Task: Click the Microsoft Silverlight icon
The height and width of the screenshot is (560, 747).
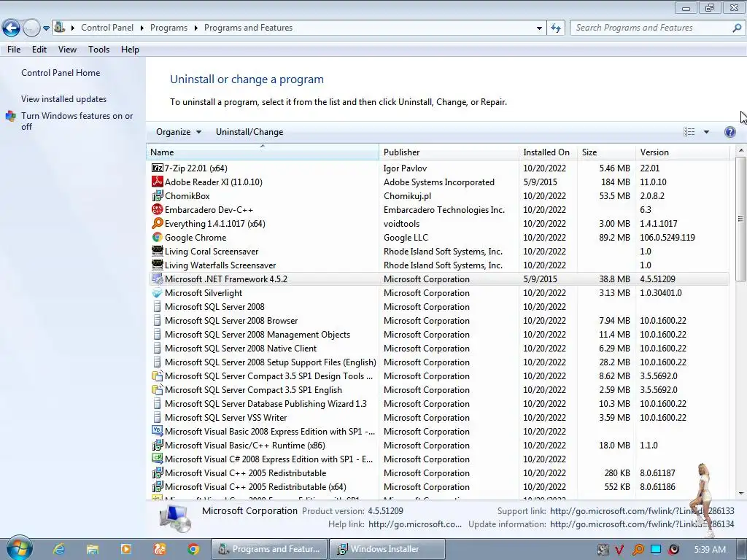Action: [158, 293]
